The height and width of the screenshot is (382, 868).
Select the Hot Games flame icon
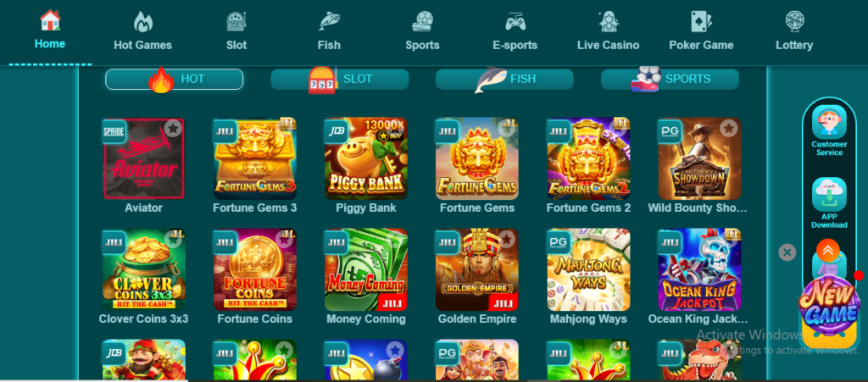[x=142, y=22]
